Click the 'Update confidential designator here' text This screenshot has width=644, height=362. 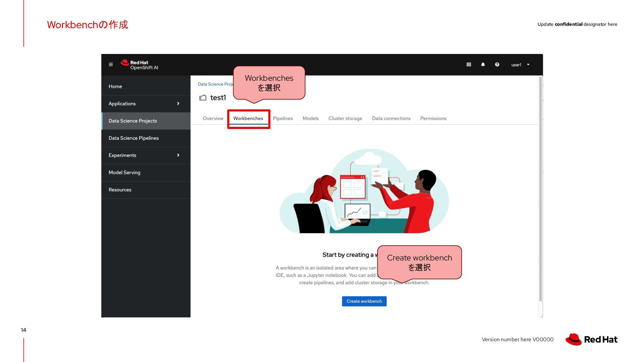coord(577,24)
